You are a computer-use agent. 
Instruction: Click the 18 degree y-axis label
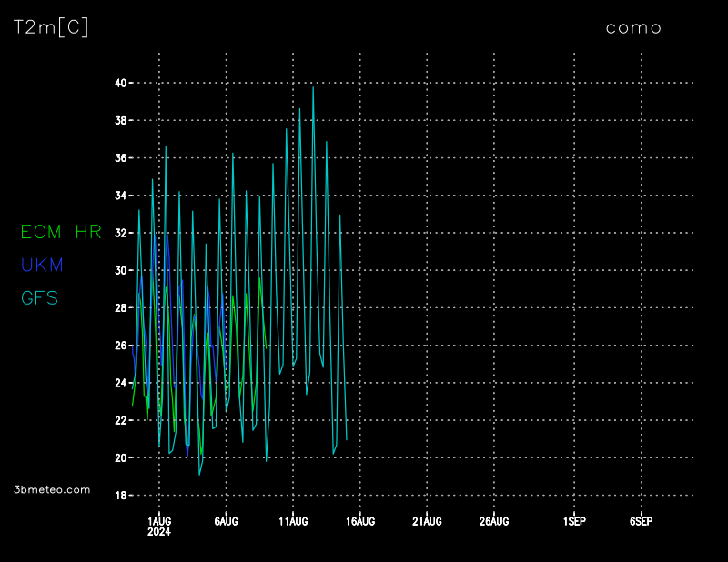coord(120,496)
